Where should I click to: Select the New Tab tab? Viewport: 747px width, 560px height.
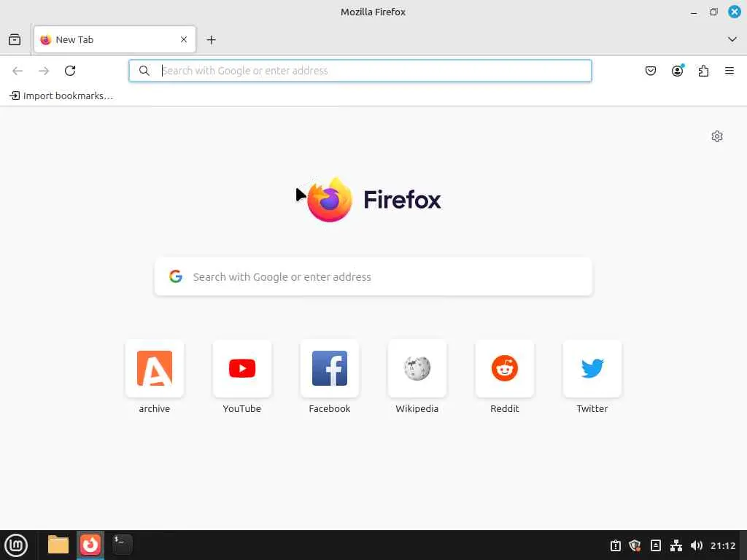115,39
